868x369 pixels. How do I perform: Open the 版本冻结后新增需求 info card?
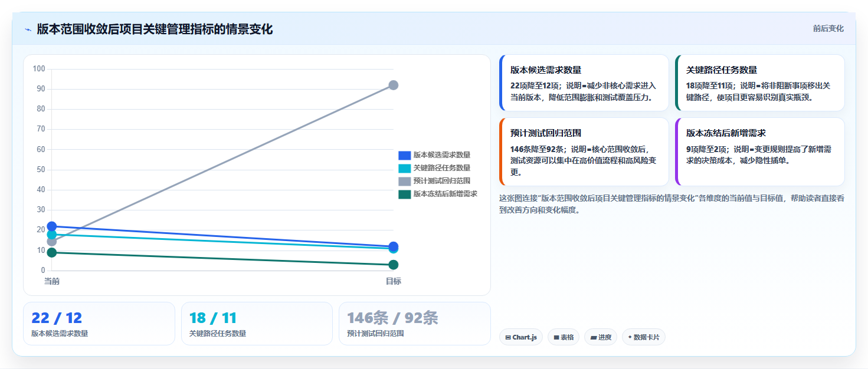click(x=760, y=152)
